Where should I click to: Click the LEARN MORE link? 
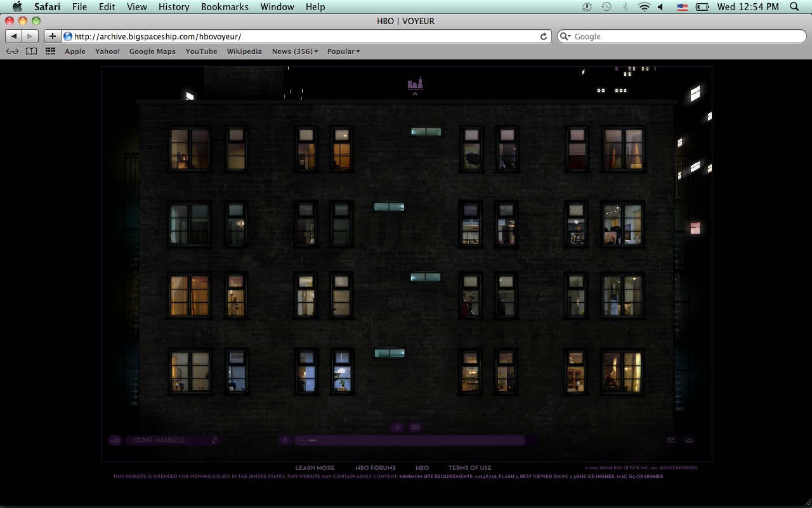pyautogui.click(x=315, y=468)
